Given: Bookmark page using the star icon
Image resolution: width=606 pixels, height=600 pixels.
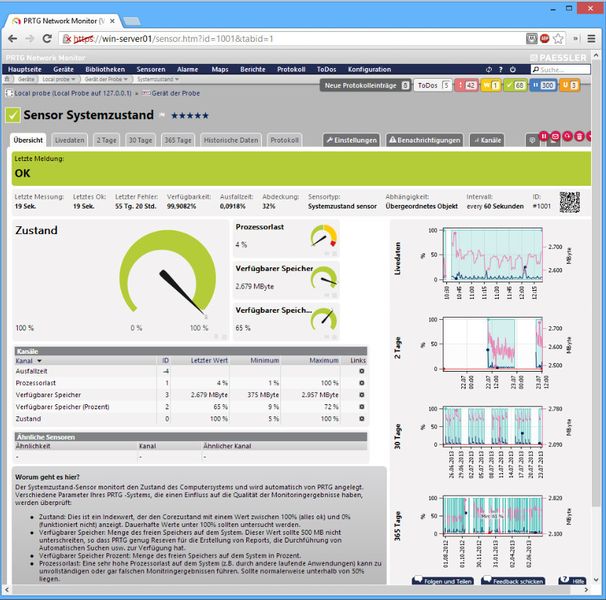Looking at the screenshot, I should coord(558,39).
